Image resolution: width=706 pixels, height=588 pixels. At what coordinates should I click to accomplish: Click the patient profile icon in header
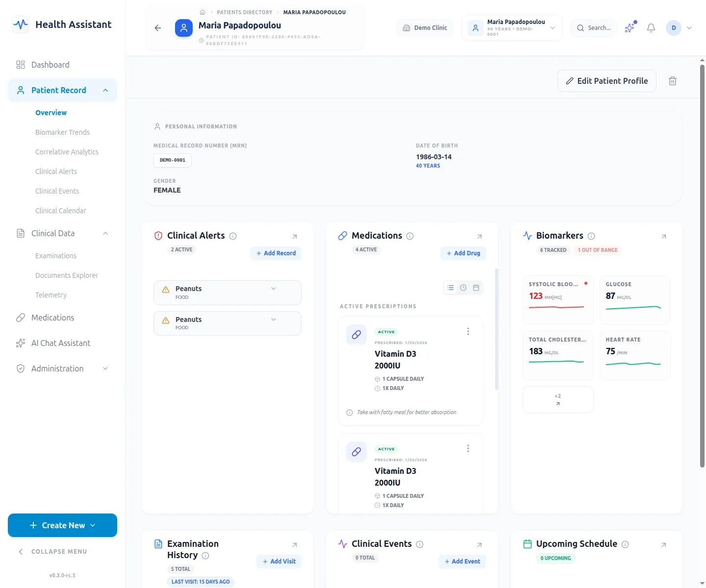click(184, 28)
